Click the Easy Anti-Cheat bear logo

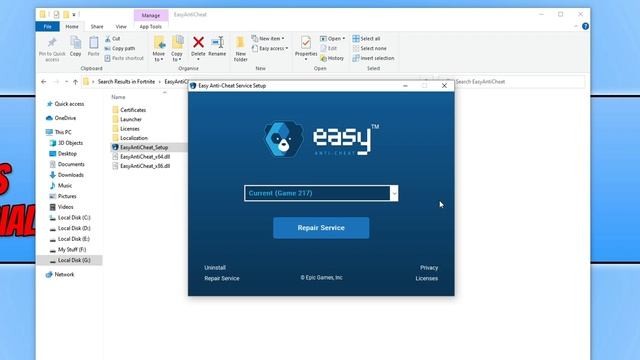pos(284,139)
